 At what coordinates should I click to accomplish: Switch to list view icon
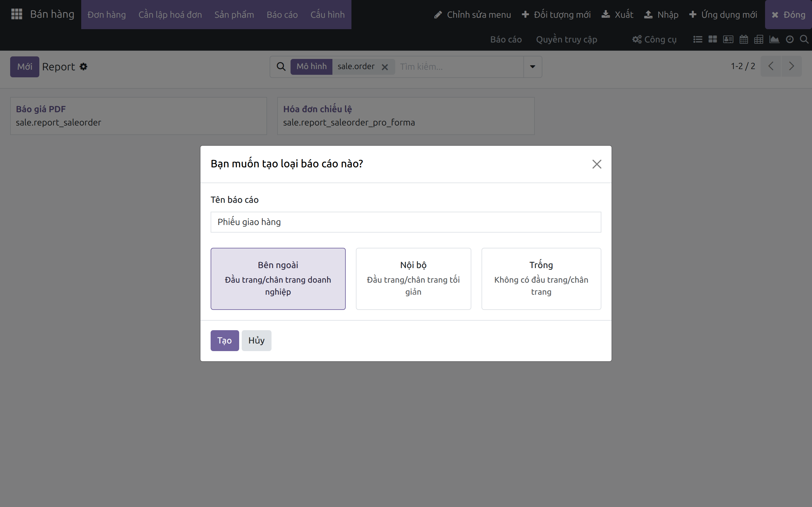(x=697, y=40)
